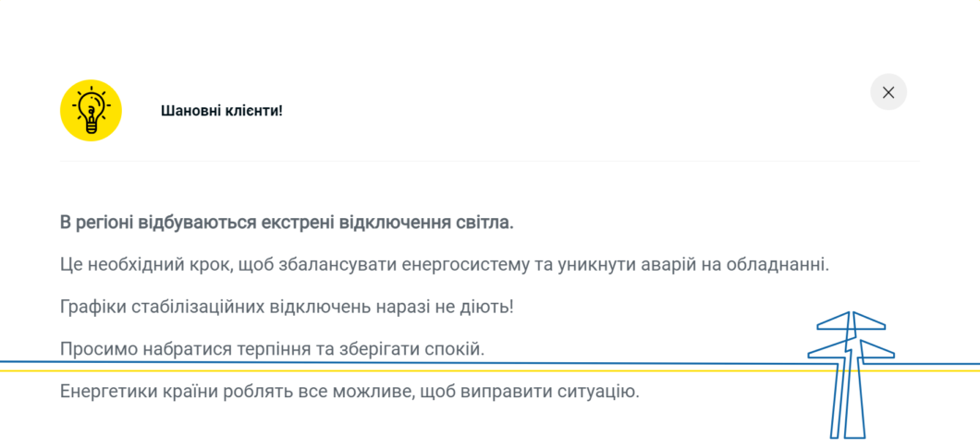Close the emergency outage notice popup

click(888, 92)
